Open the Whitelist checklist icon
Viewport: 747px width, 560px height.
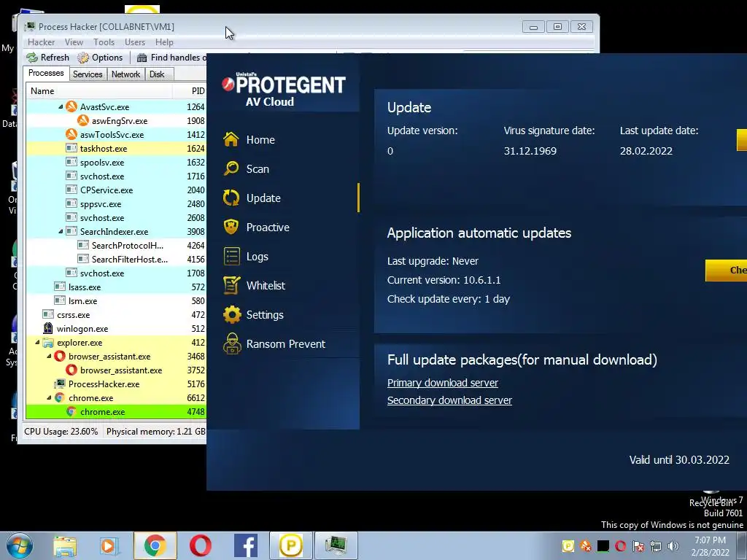231,285
